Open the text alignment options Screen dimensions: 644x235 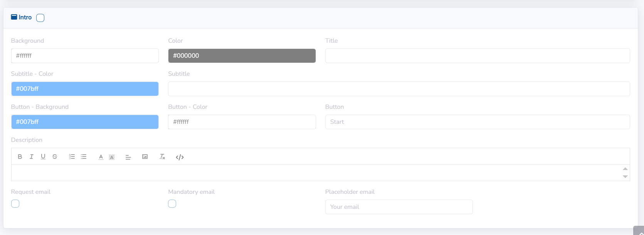(x=128, y=157)
